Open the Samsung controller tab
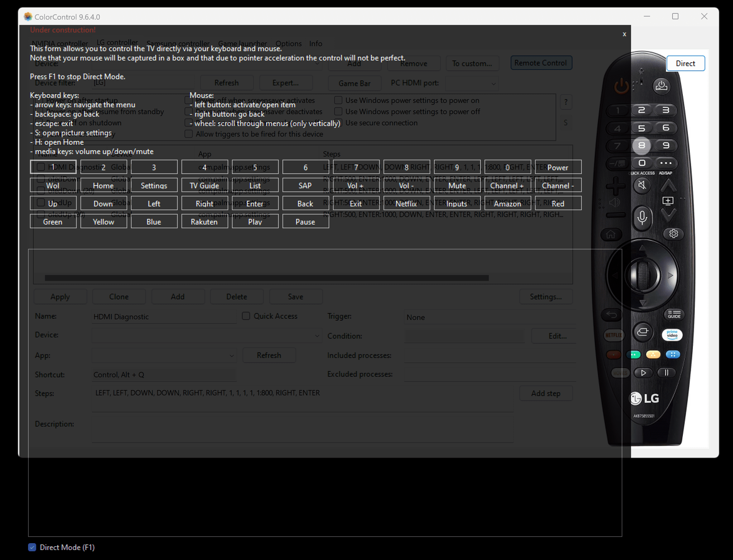Viewport: 733px width, 560px height. pyautogui.click(x=178, y=43)
